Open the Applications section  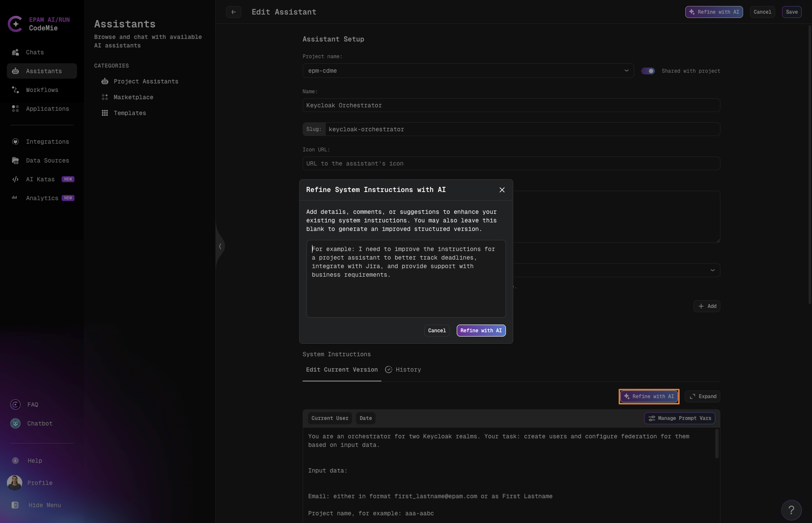click(47, 109)
